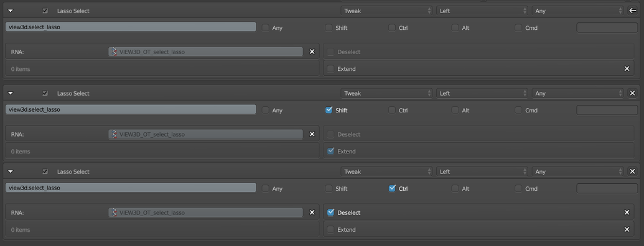The image size is (644, 246).
Task: Open the Tweak event type dropdown in top entry
Action: [x=386, y=11]
